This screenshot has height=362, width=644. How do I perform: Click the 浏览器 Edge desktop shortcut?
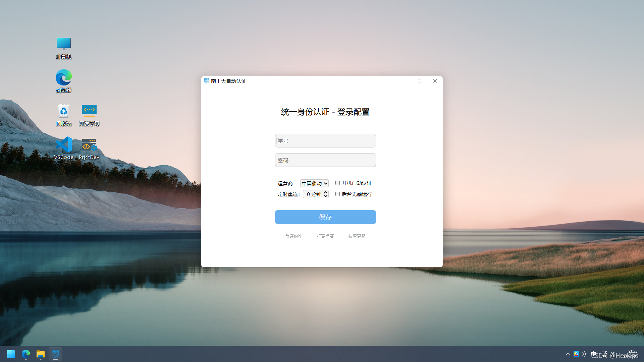63,81
